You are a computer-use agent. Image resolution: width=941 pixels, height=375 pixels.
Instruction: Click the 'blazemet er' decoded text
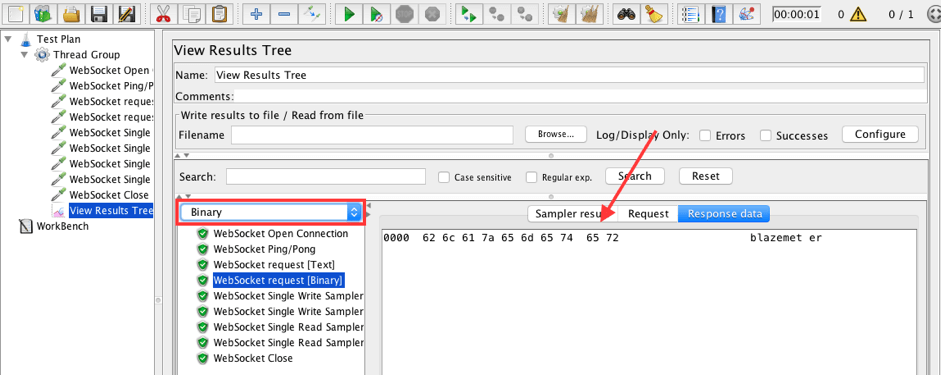(786, 238)
